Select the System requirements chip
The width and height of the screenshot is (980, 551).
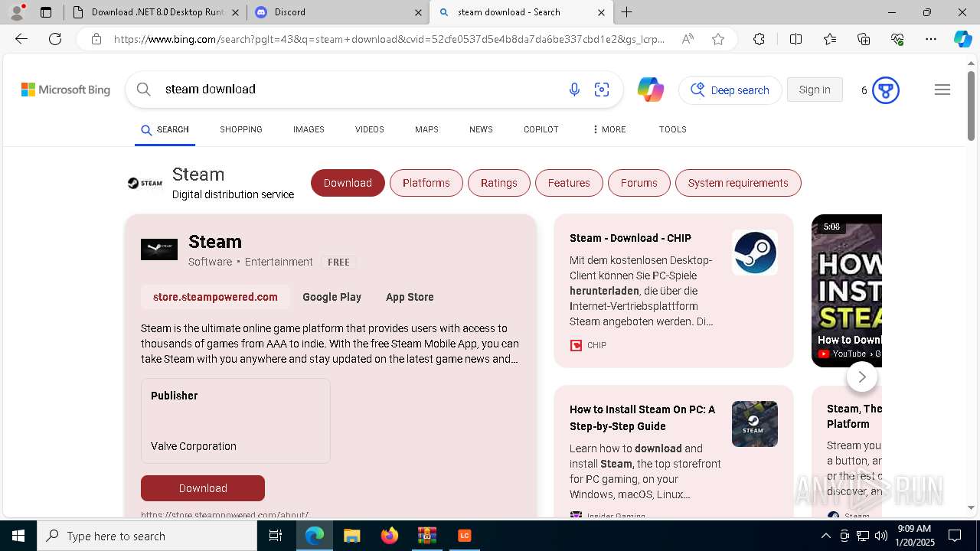(x=738, y=183)
